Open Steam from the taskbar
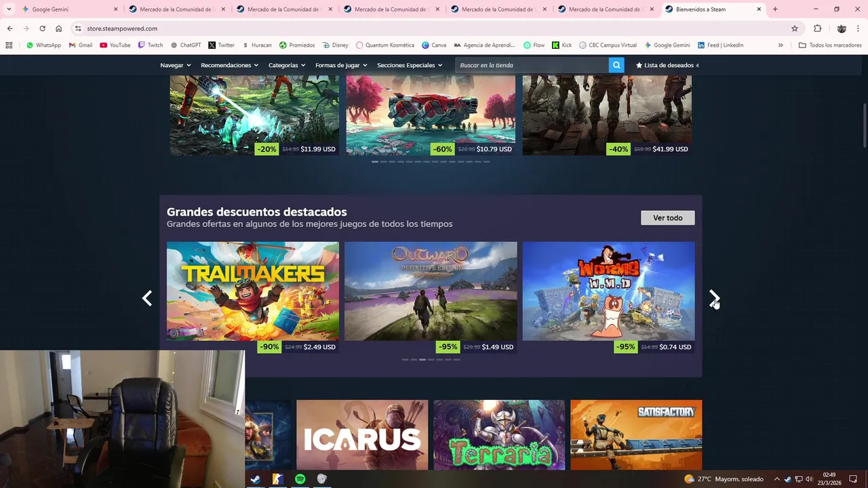 (x=256, y=479)
